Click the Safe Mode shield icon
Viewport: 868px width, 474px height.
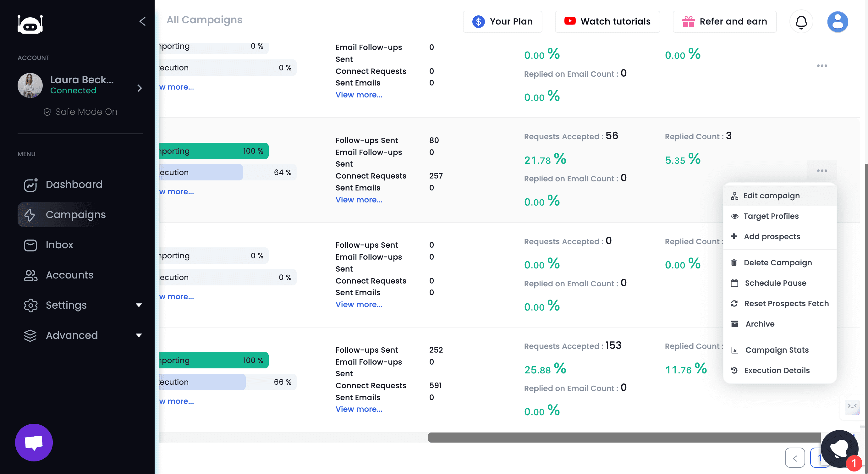[x=47, y=112]
